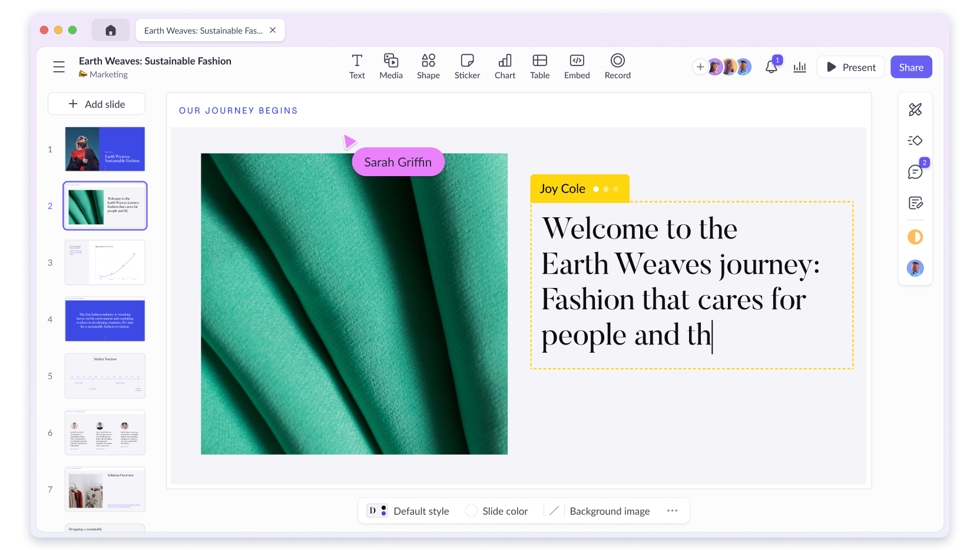
Task: Select slide 3 thumbnail with graph
Action: [x=105, y=263]
